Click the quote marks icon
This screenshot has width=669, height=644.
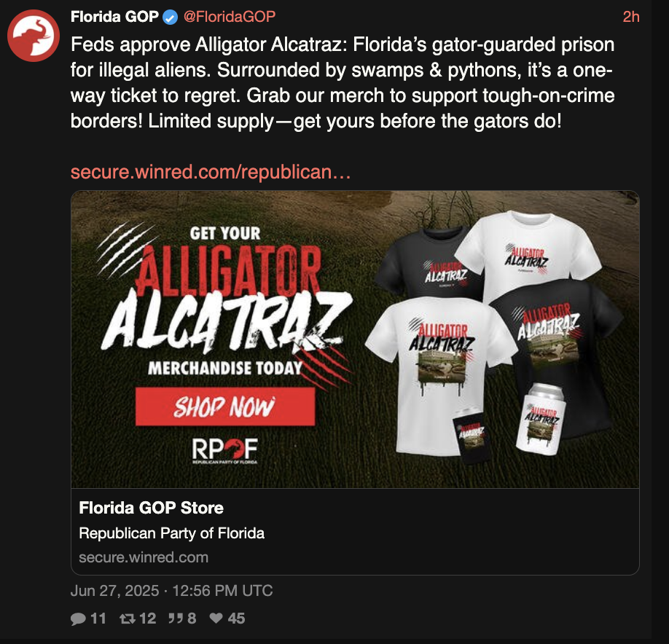click(176, 618)
